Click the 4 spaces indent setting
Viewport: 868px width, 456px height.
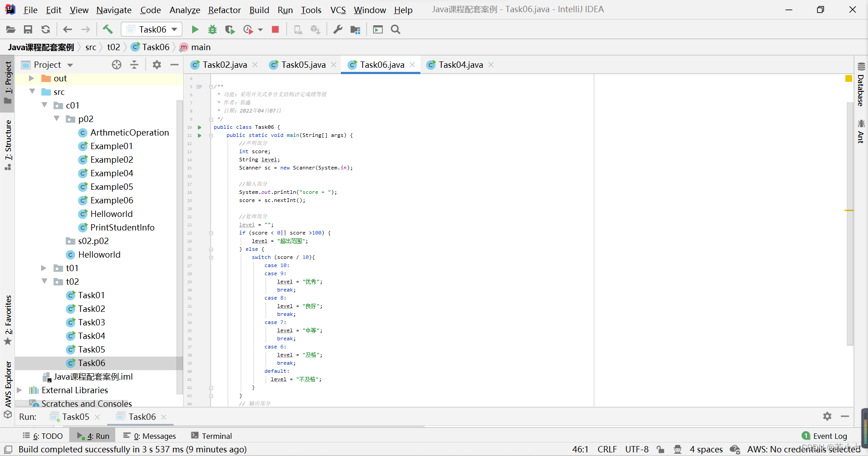706,449
